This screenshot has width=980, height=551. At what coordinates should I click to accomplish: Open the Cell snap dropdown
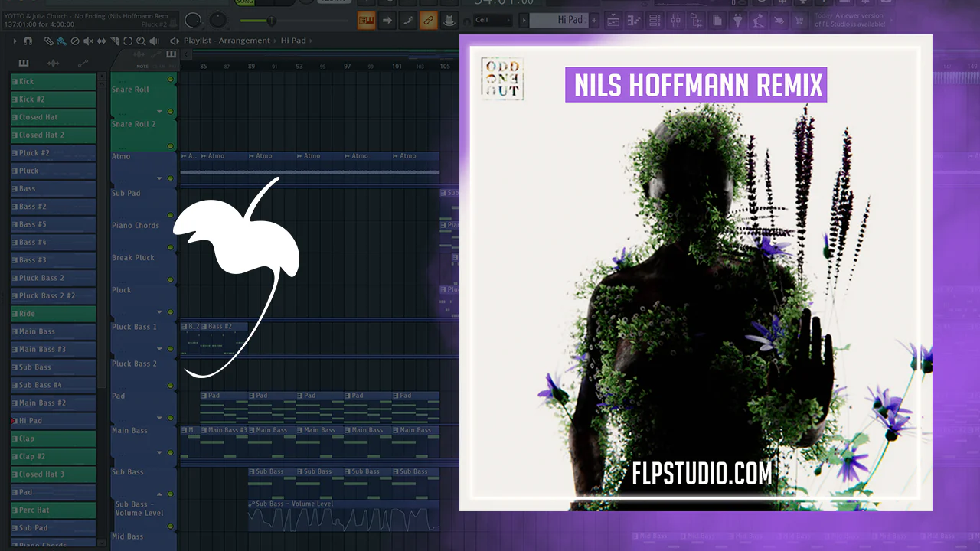click(x=492, y=20)
